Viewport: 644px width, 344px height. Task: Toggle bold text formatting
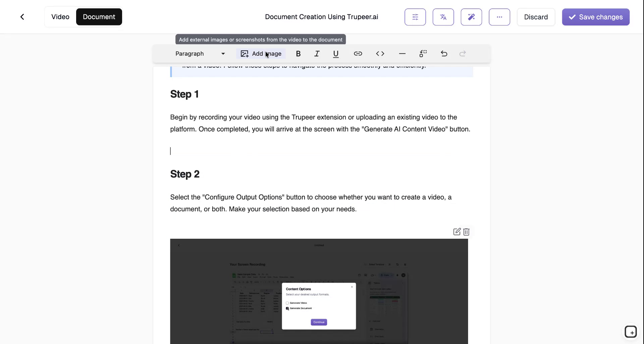298,54
